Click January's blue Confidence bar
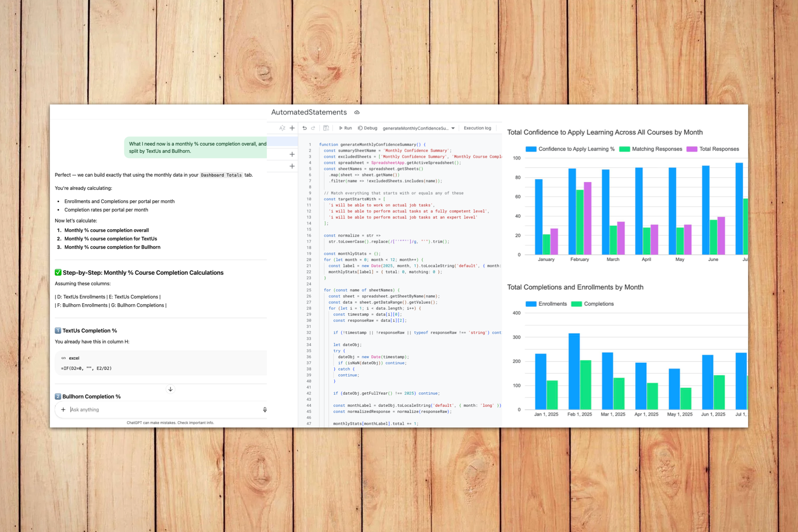 (539, 217)
